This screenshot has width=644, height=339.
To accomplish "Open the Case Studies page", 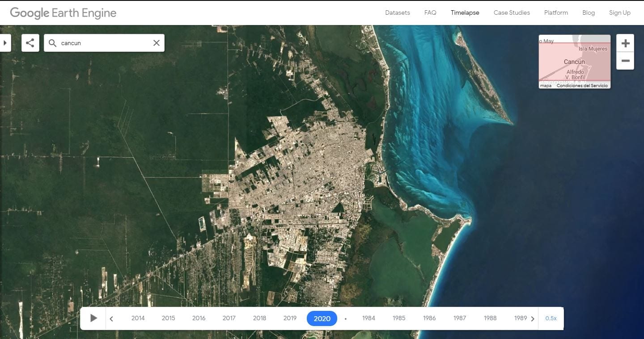I will click(x=512, y=13).
